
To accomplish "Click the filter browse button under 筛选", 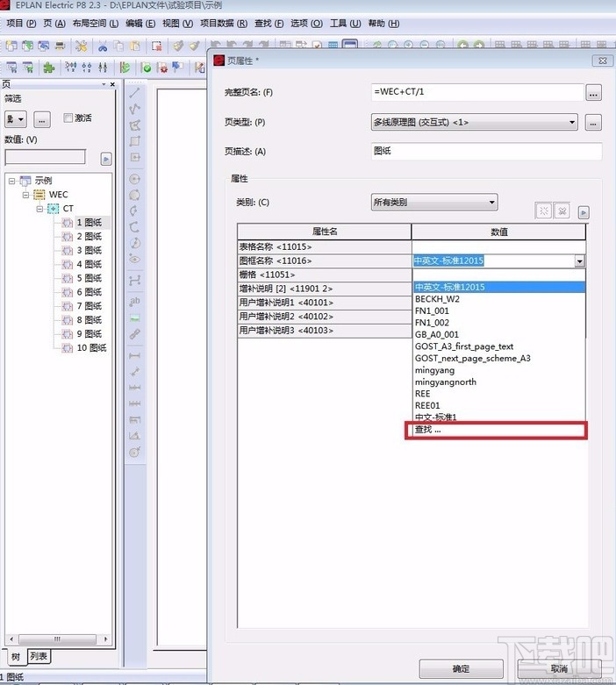I will pos(41,119).
